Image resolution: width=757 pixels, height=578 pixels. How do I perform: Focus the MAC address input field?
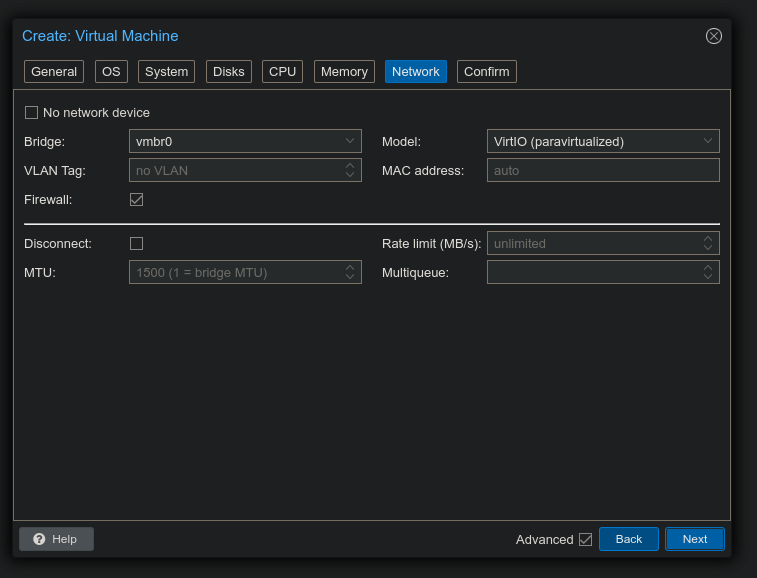click(x=602, y=170)
